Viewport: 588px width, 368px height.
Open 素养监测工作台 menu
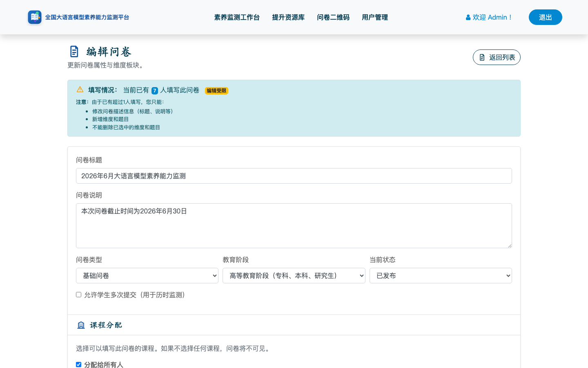[x=237, y=17]
